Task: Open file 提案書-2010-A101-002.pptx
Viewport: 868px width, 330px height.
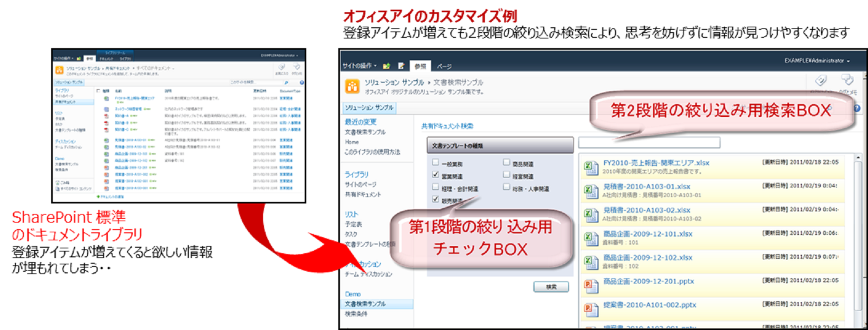Action: coord(649,305)
